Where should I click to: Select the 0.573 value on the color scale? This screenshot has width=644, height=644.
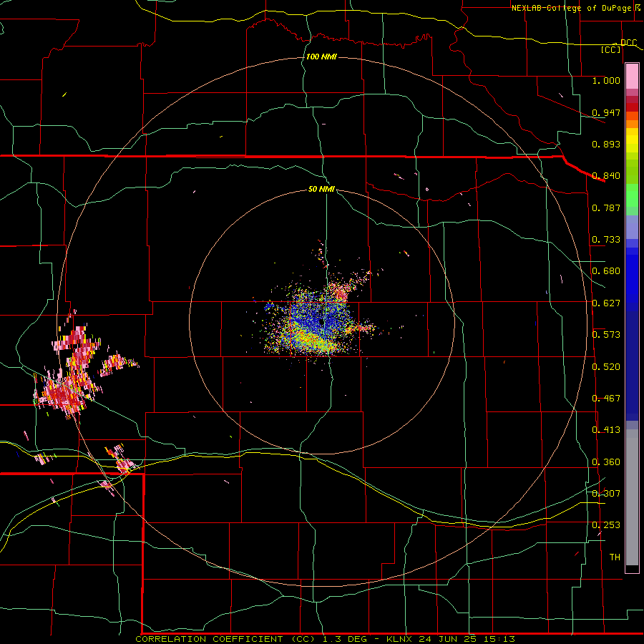click(x=606, y=335)
